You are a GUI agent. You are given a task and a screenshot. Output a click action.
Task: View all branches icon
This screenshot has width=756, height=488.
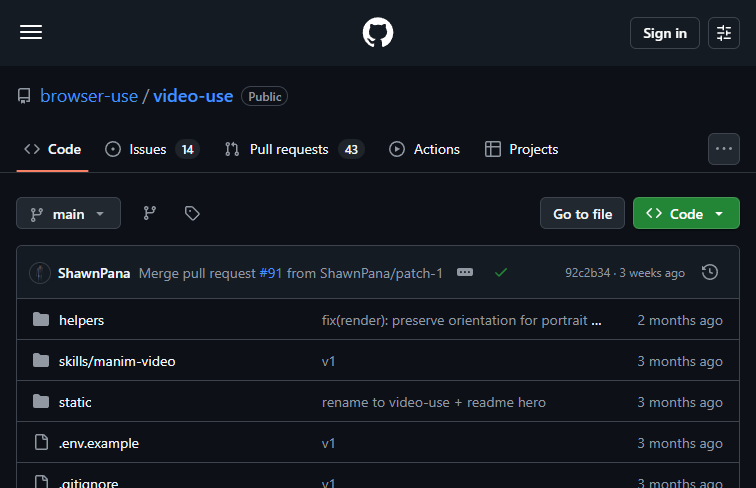pyautogui.click(x=149, y=213)
